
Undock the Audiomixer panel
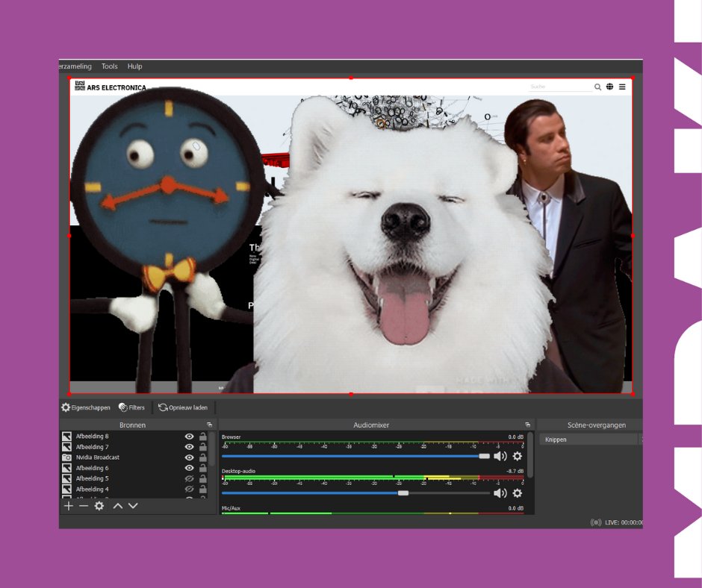coord(527,425)
